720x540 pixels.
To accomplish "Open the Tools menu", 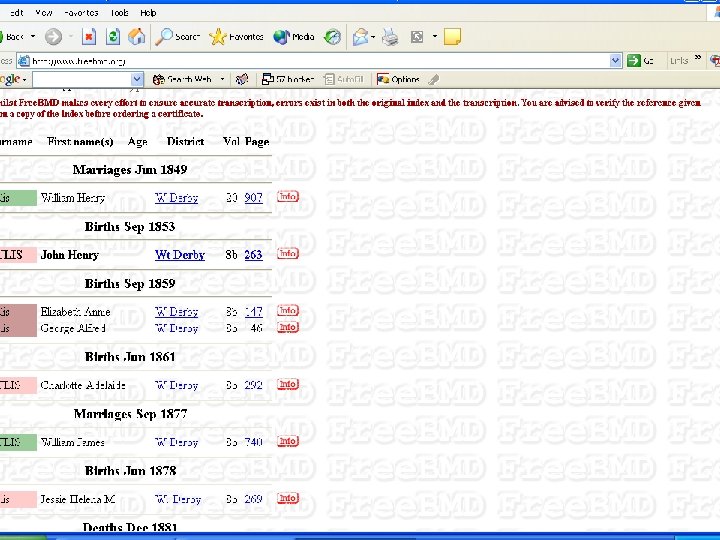I will (x=119, y=13).
